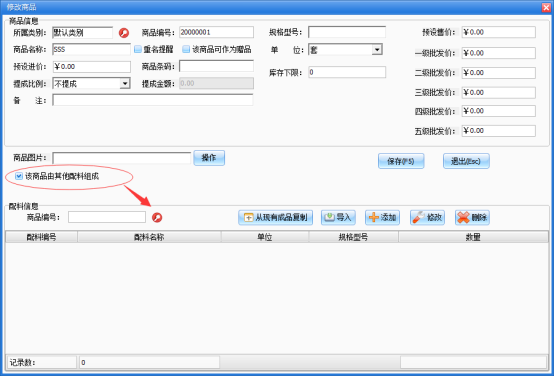Viewport: 554px width, 376px height.
Task: Click the 所属类别 input field
Action: click(x=82, y=33)
